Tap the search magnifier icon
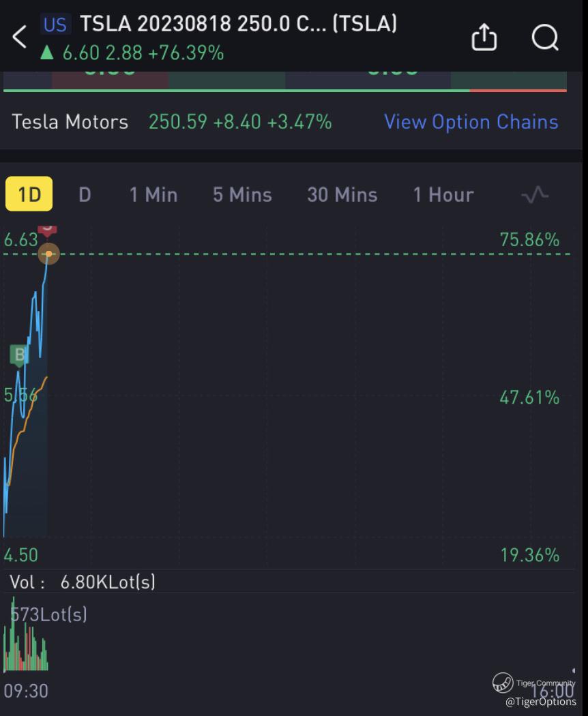The image size is (588, 716). click(x=544, y=38)
